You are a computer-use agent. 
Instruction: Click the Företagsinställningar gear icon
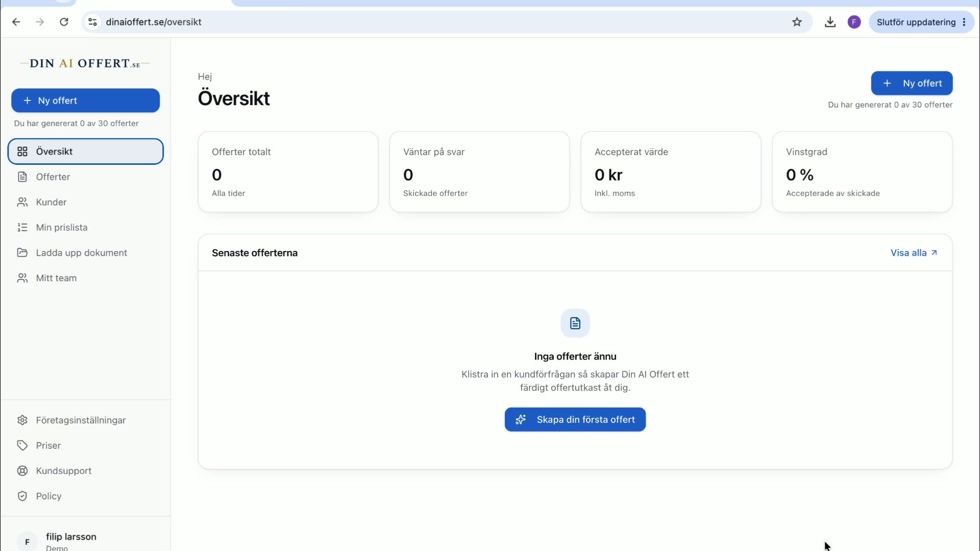tap(22, 420)
